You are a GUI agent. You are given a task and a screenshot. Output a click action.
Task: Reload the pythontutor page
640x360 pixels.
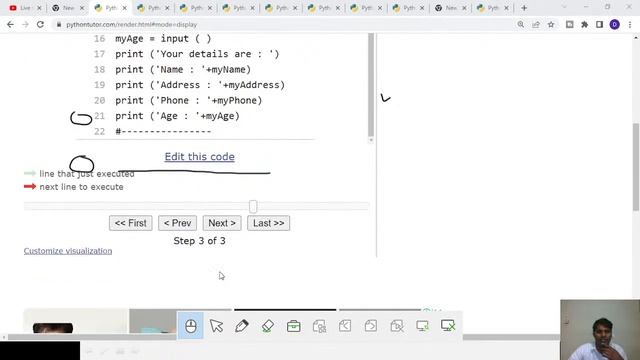40,24
